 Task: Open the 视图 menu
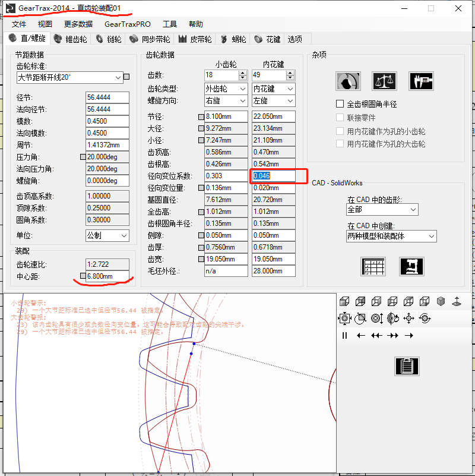coord(45,24)
